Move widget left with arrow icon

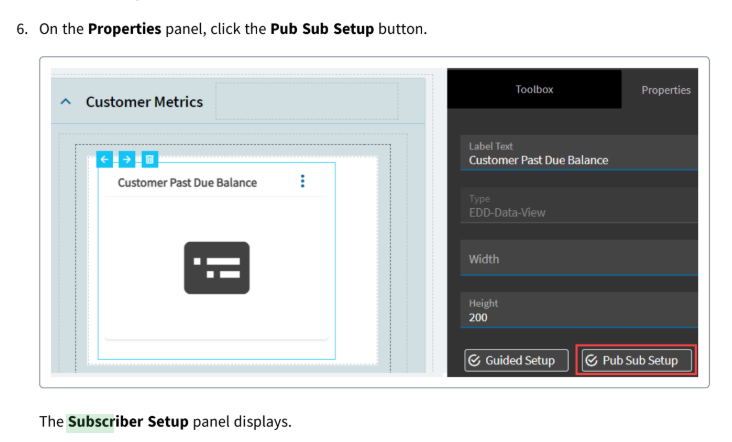[105, 160]
